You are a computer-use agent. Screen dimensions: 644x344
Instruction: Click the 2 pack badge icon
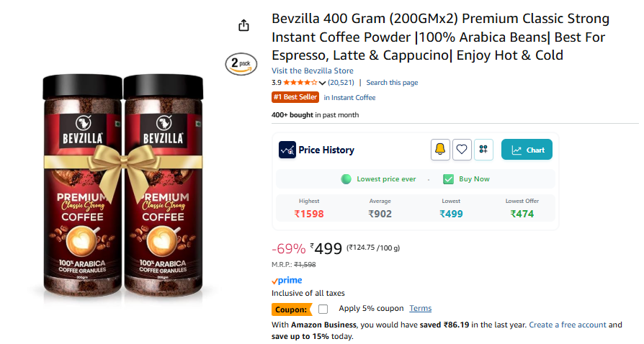pyautogui.click(x=241, y=64)
